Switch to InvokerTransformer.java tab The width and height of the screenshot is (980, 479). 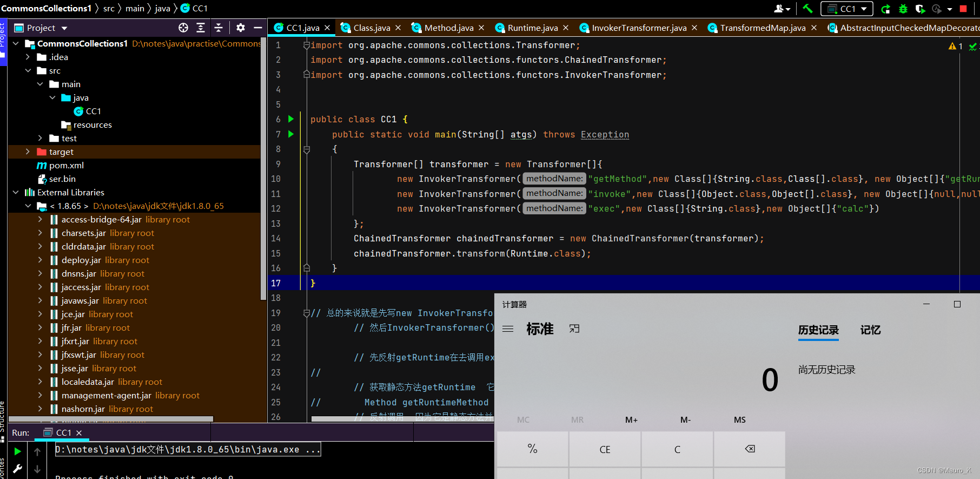pyautogui.click(x=639, y=28)
